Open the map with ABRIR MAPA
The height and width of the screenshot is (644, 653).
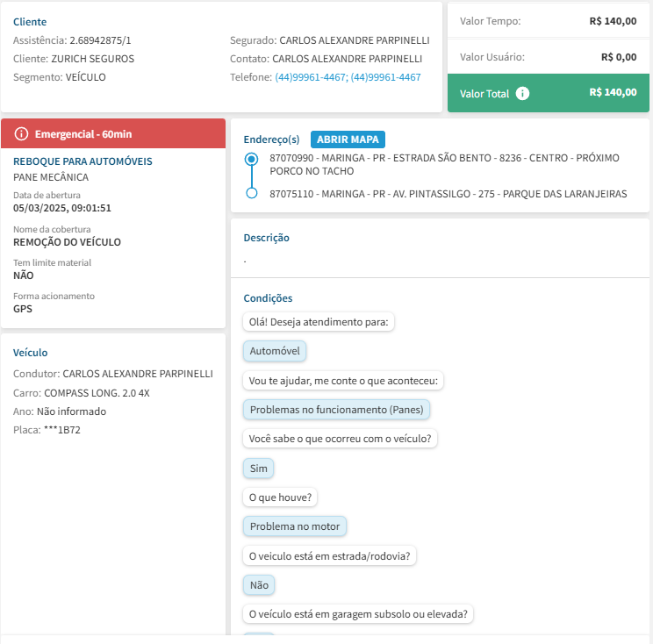pos(348,140)
